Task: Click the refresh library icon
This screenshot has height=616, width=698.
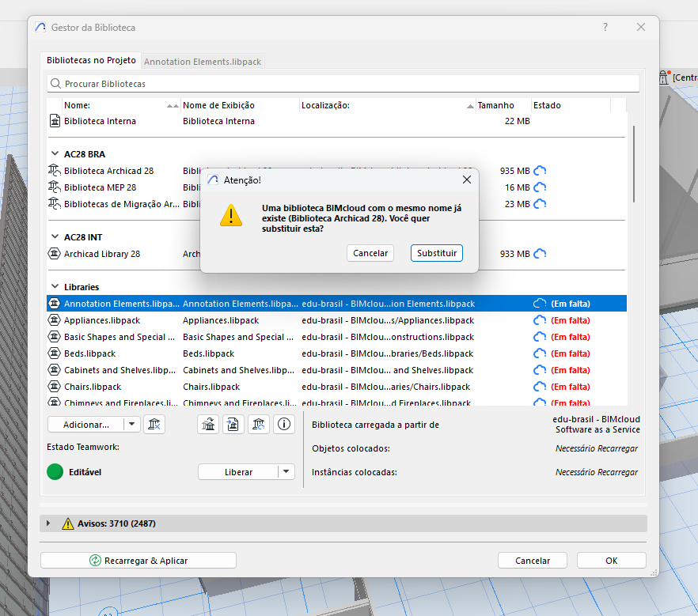Action: [x=258, y=425]
